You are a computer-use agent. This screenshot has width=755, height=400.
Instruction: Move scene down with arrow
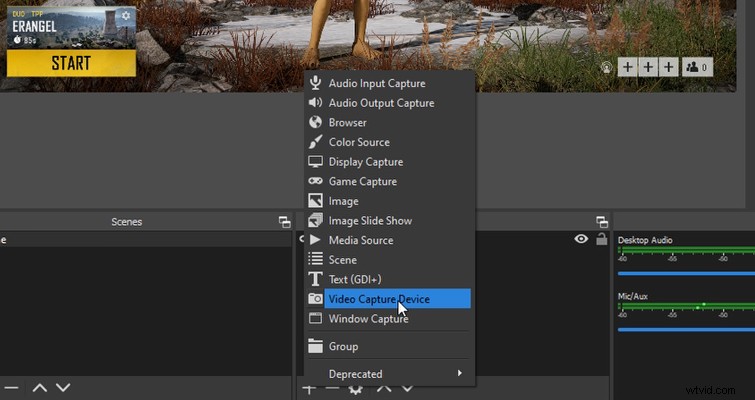coord(63,387)
